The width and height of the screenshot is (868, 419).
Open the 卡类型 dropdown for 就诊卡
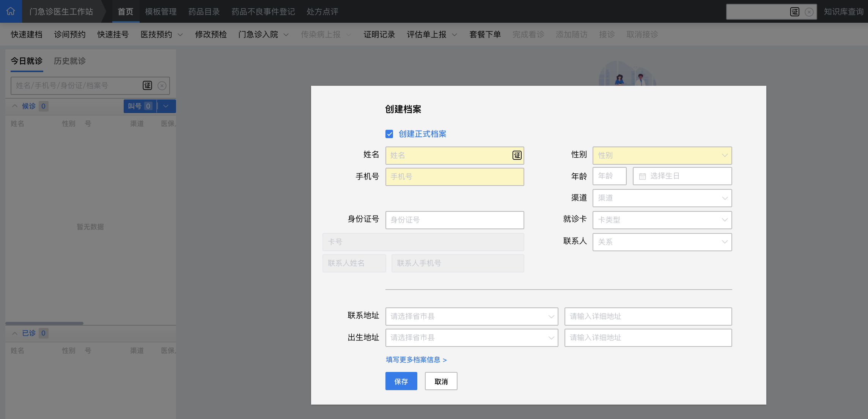[662, 220]
